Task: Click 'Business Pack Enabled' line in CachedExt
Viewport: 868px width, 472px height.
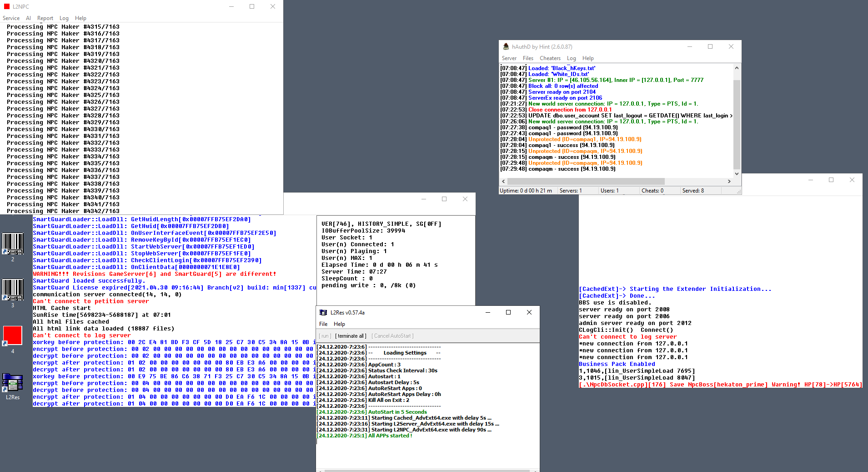Action: 617,364
